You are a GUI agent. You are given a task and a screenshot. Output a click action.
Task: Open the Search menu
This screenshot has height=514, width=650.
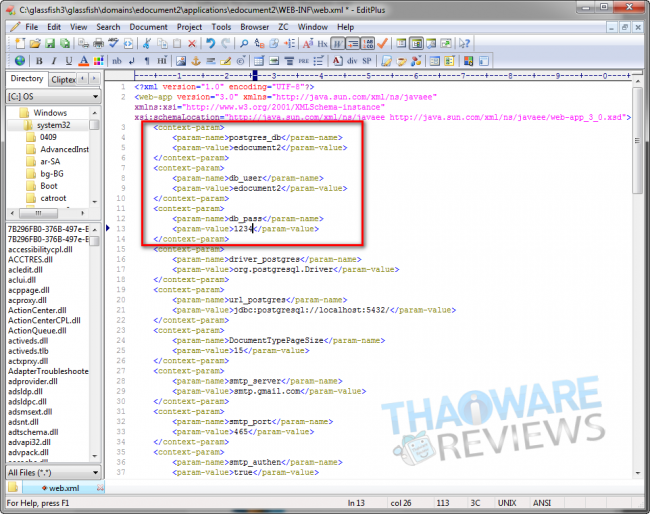tap(108, 27)
